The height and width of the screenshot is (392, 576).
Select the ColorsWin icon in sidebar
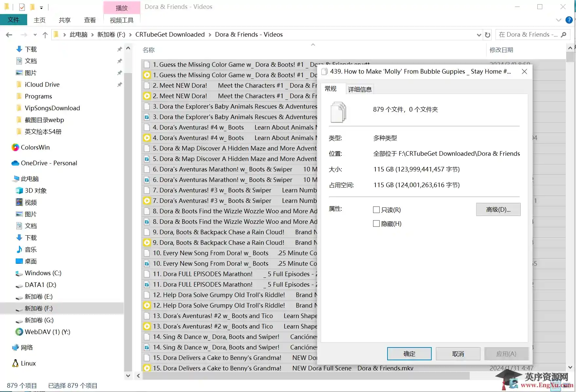tap(15, 147)
